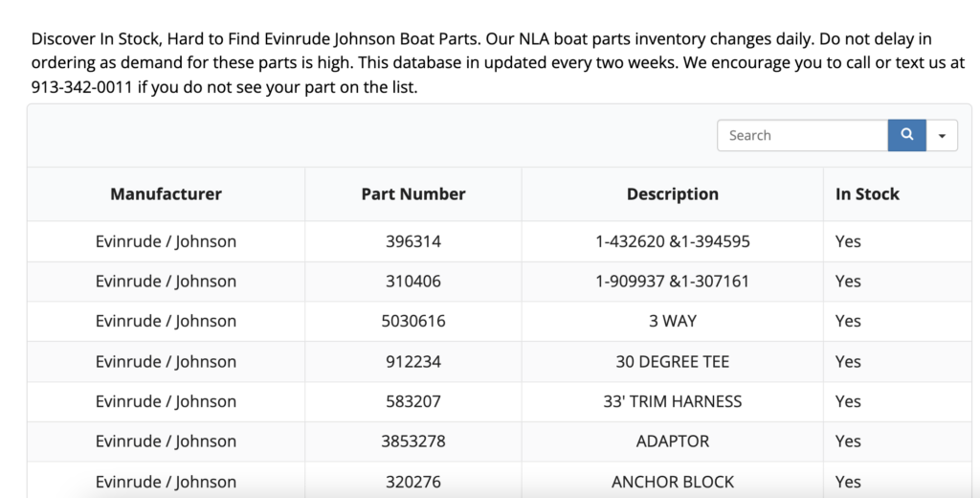The width and height of the screenshot is (980, 498).
Task: Sort by the Part Number column header
Action: pos(413,193)
